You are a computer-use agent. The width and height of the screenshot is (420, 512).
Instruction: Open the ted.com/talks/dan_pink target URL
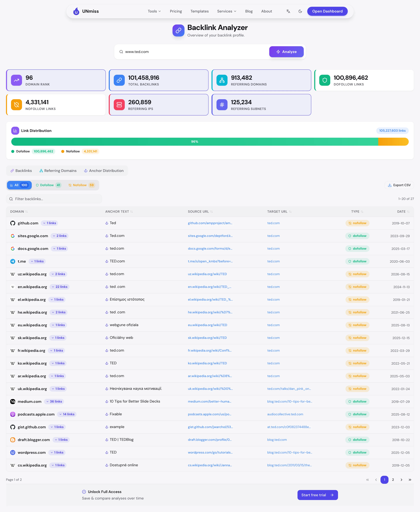point(289,389)
